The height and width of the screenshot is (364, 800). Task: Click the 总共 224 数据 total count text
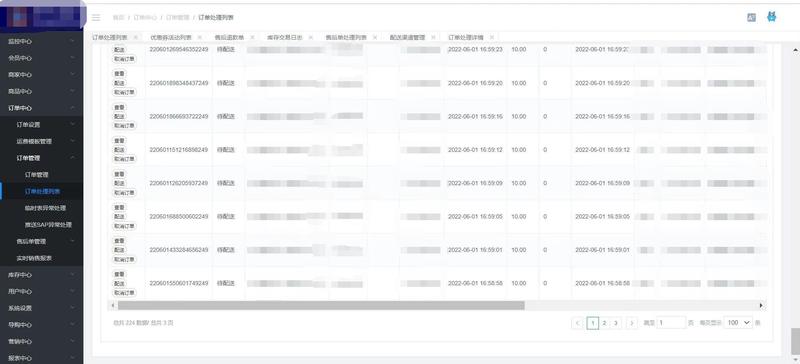click(143, 323)
